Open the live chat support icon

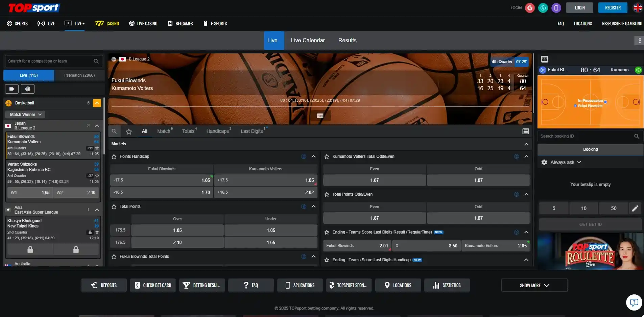pos(634,302)
